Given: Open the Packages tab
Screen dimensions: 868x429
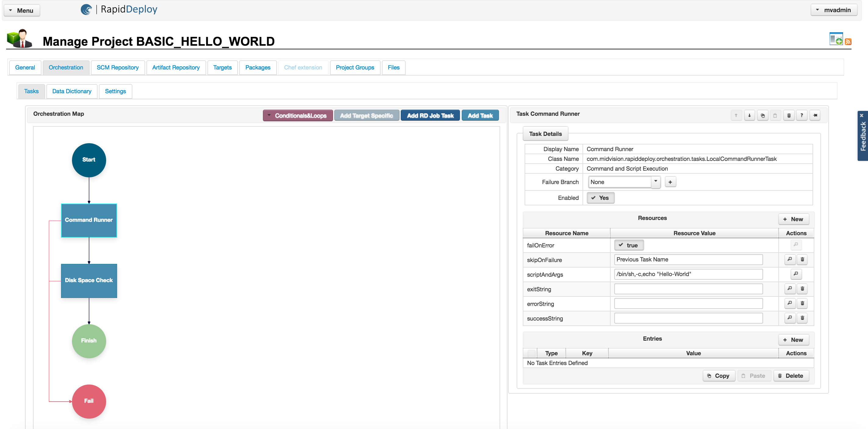Looking at the screenshot, I should coord(258,68).
